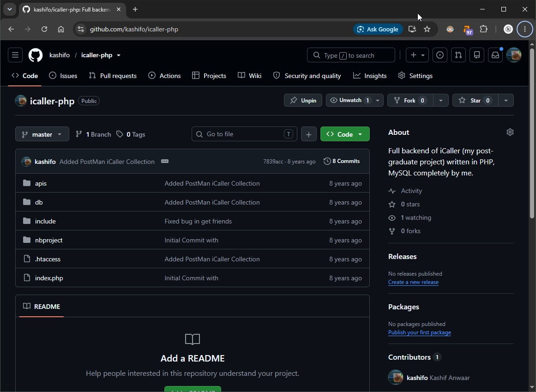Focus the Go to file search field
The image size is (536, 392).
pos(244,134)
